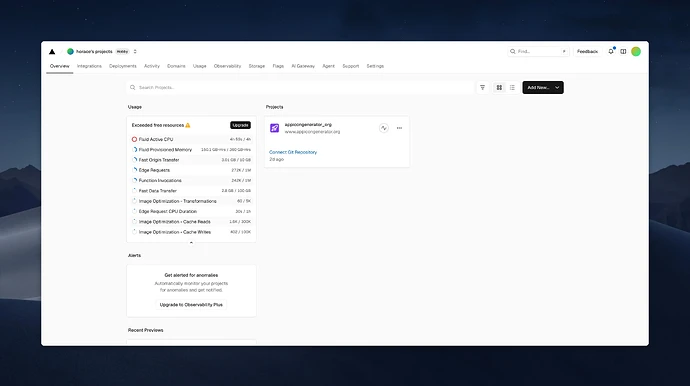This screenshot has height=386, width=690.
Task: Open the Support tab
Action: pos(351,66)
